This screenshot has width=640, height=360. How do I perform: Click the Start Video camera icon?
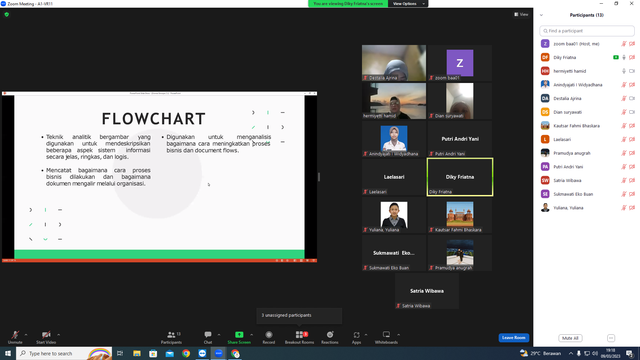(x=46, y=335)
